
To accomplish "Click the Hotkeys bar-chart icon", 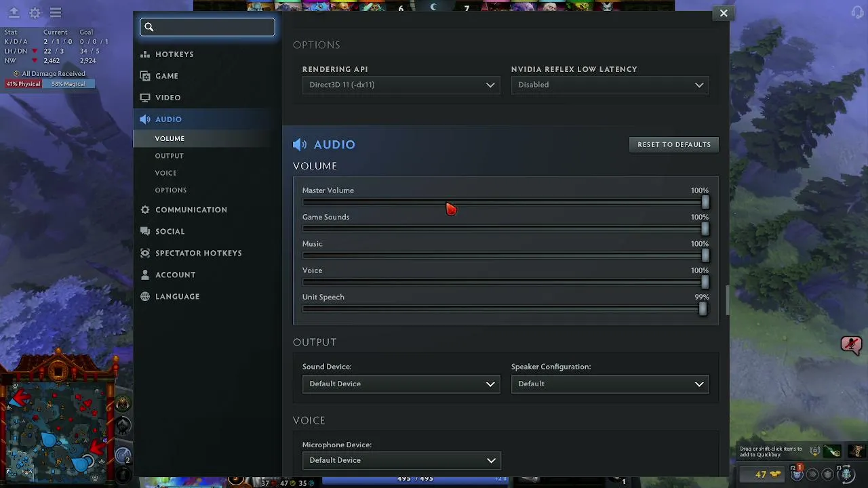I will click(x=145, y=54).
